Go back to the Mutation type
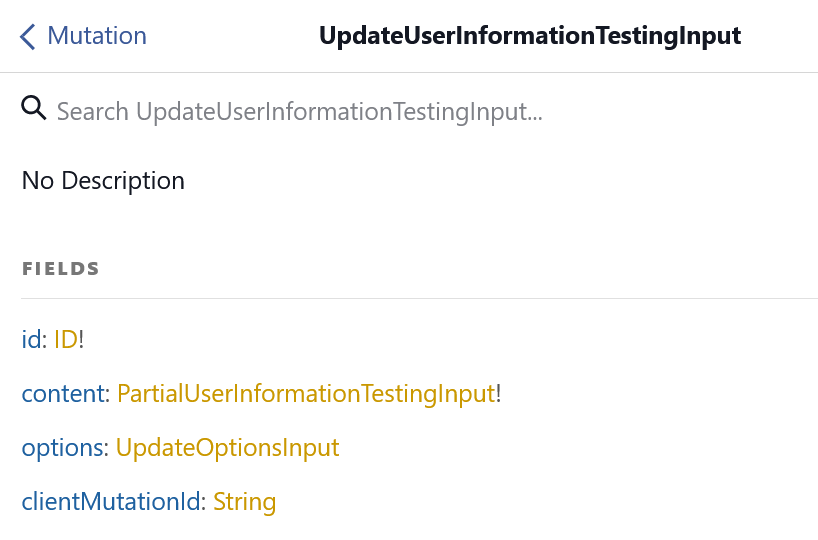The width and height of the screenshot is (818, 540). click(x=83, y=36)
